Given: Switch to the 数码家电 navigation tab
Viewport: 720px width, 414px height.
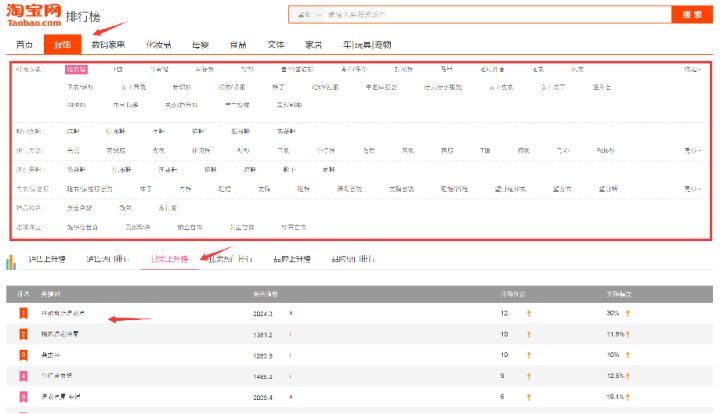Looking at the screenshot, I should (x=108, y=46).
